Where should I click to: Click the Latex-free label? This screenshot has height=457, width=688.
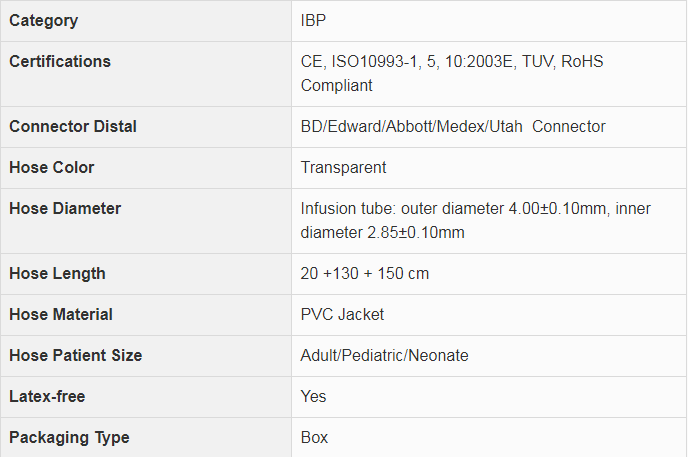tap(47, 396)
